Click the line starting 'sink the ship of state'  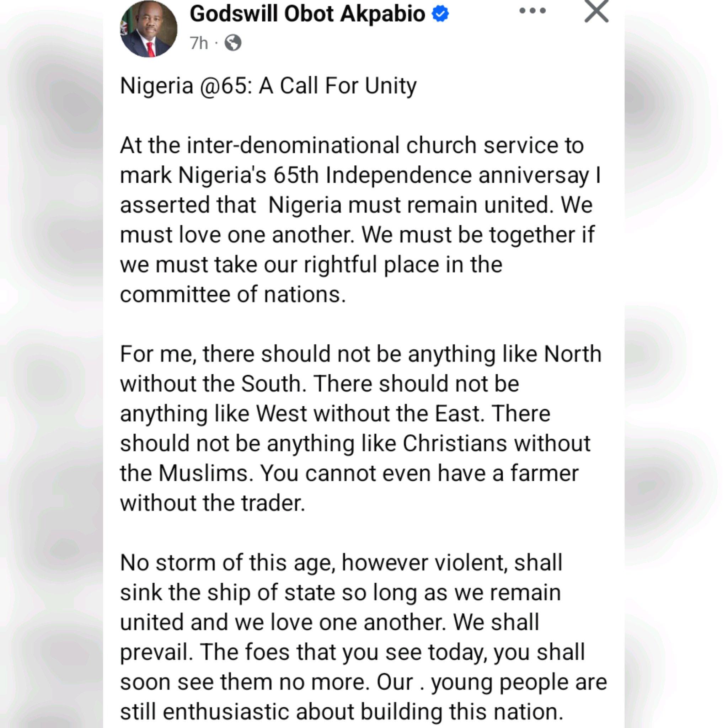(x=340, y=592)
